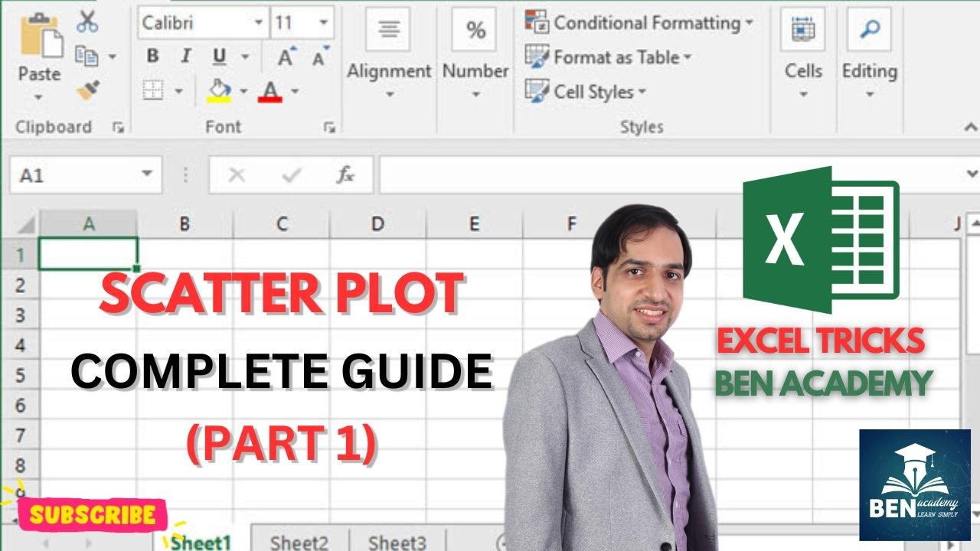
Task: Select column B header
Action: pos(185,224)
